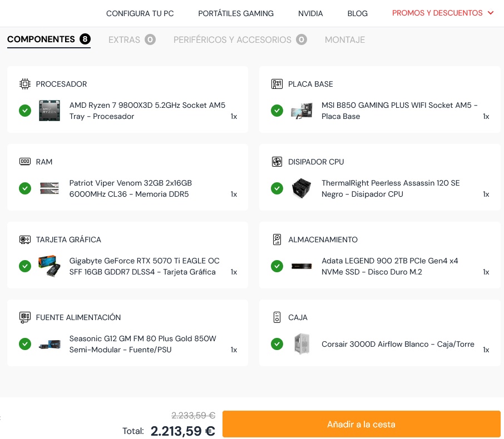The height and width of the screenshot is (439, 504).
Task: Open the Blog link
Action: (x=358, y=13)
